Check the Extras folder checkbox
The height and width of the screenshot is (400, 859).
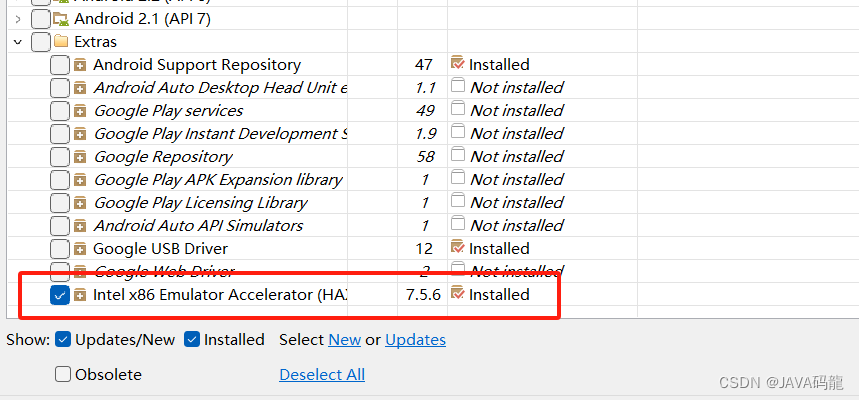(x=41, y=42)
